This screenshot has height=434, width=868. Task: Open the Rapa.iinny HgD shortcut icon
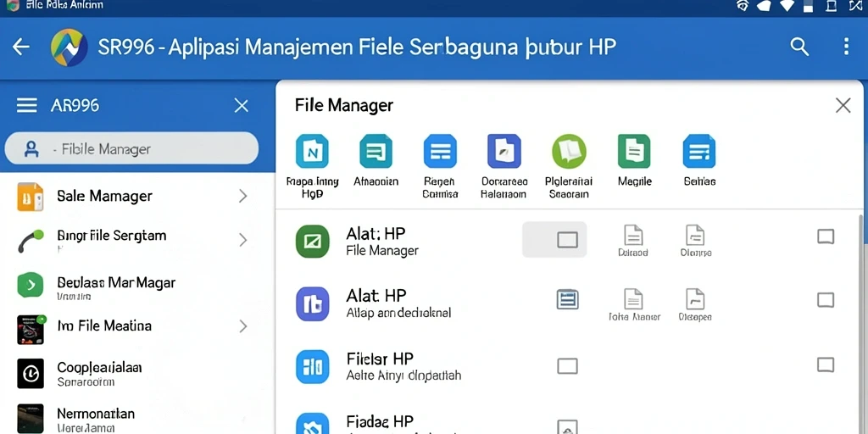click(x=312, y=151)
